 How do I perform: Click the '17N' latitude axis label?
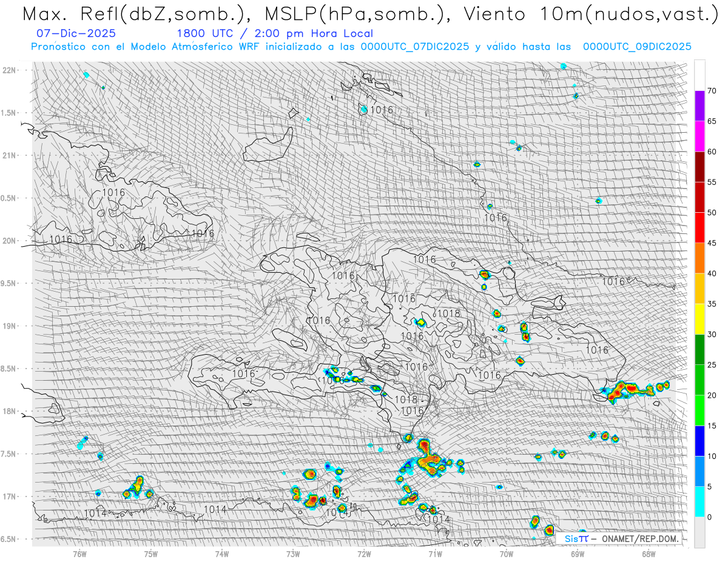tap(9, 497)
